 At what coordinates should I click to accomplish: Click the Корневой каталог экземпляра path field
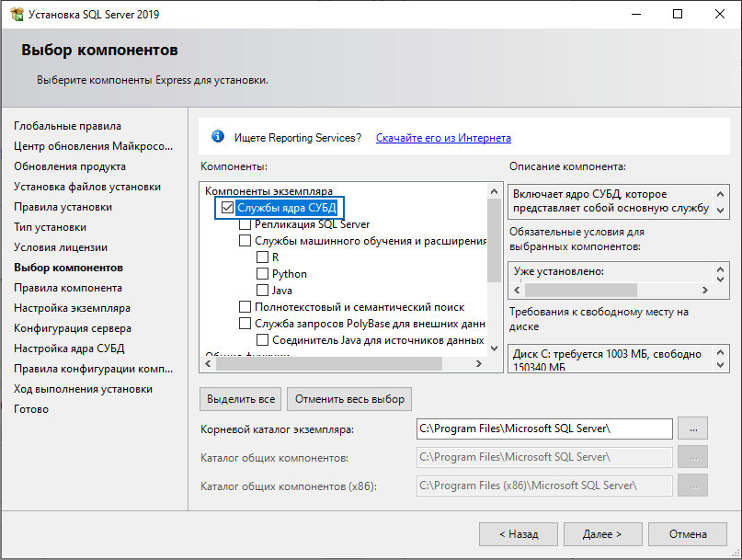click(544, 429)
